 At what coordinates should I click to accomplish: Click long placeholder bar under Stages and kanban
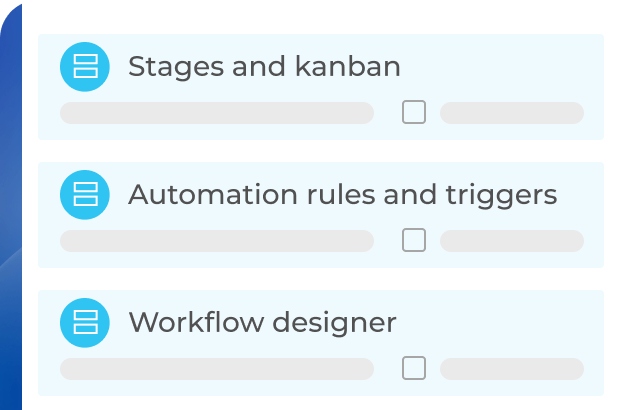[216, 113]
